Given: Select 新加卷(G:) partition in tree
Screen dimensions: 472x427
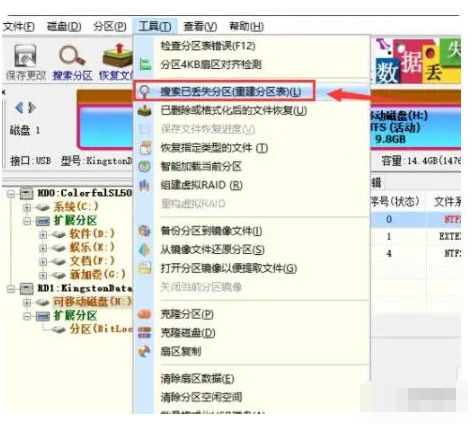Looking at the screenshot, I should [97, 275].
